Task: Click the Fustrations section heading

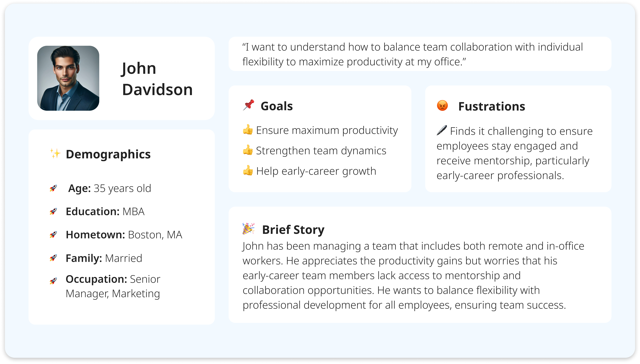Action: (x=491, y=107)
